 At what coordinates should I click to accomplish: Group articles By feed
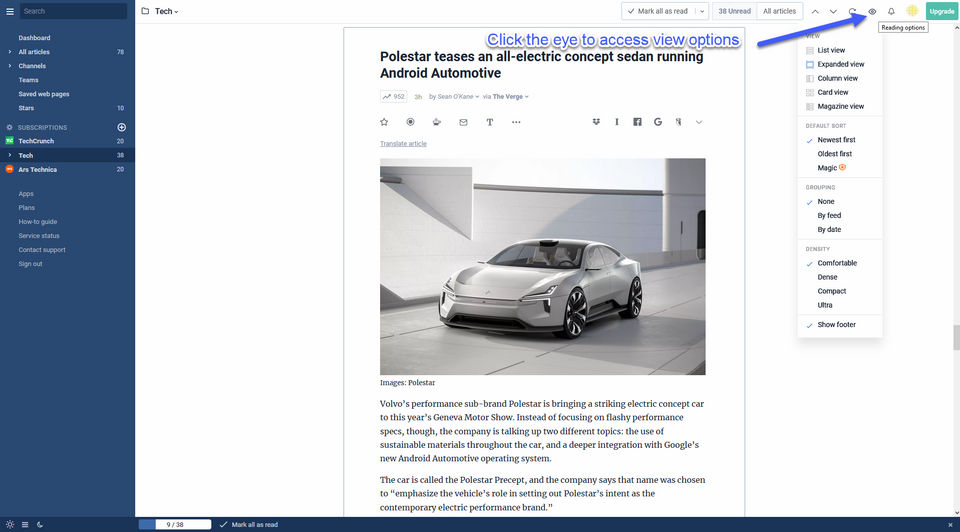(x=830, y=215)
